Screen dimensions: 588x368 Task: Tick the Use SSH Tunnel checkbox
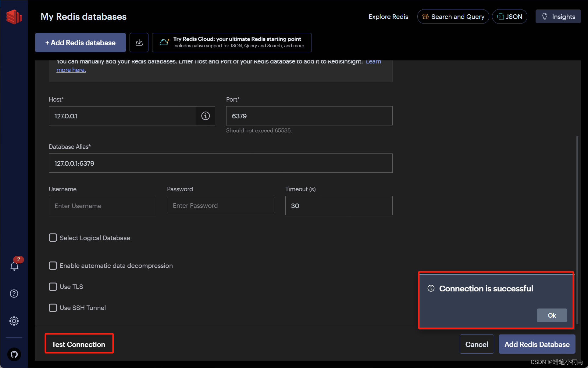tap(53, 308)
